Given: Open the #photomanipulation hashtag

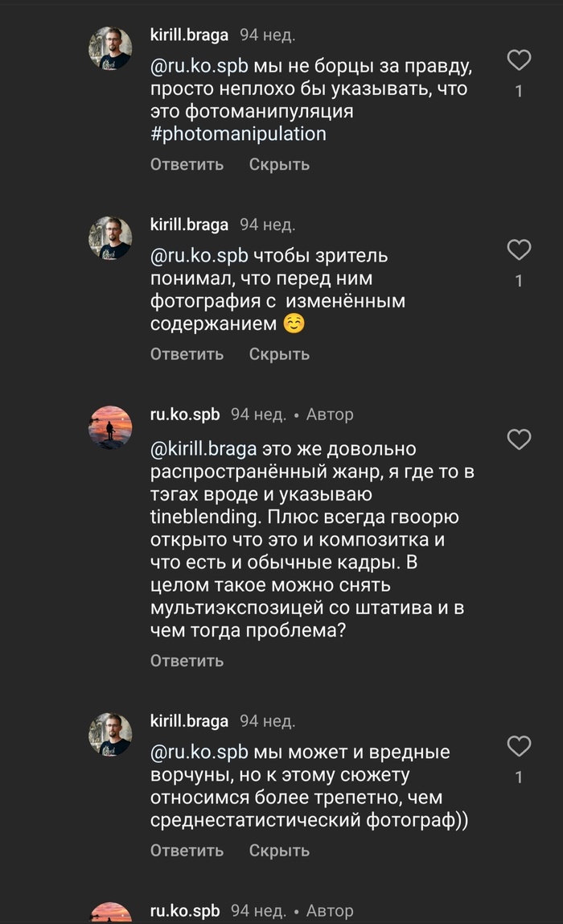Looking at the screenshot, I should 238,134.
